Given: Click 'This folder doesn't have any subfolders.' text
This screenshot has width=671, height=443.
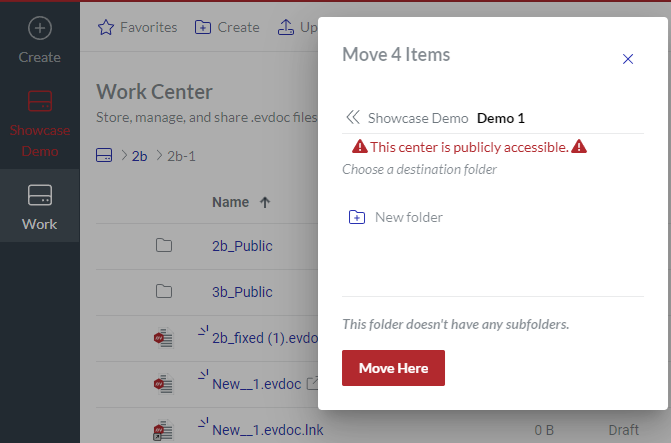Looking at the screenshot, I should pyautogui.click(x=456, y=324).
